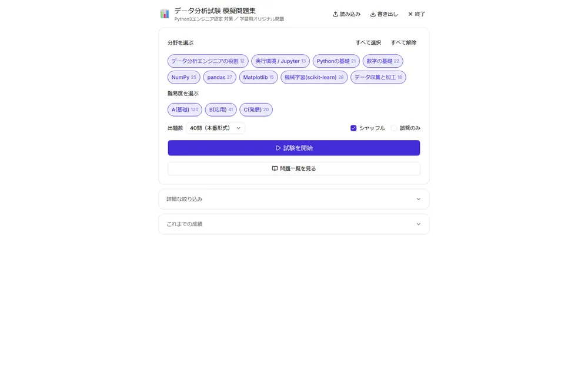Toggle the データ収集と加工 category chip

[378, 77]
